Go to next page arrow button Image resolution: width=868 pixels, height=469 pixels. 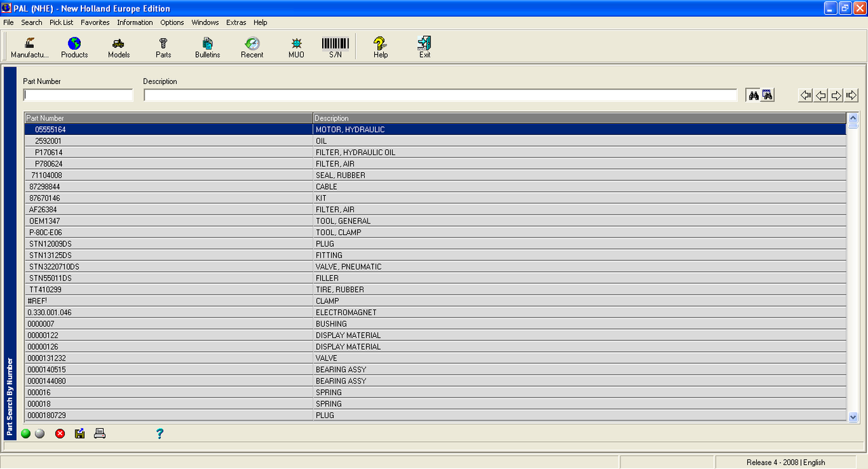(x=836, y=96)
